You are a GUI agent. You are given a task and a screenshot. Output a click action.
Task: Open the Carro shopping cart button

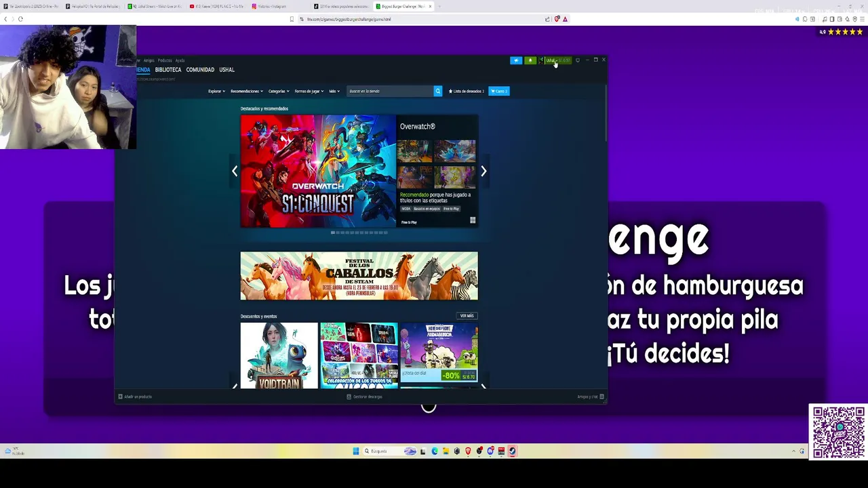[499, 91]
